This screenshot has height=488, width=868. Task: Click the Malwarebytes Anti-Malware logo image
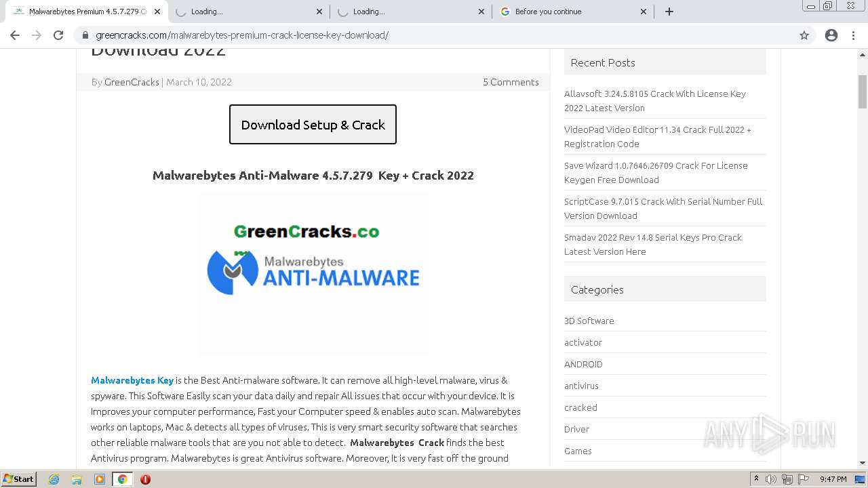click(313, 274)
